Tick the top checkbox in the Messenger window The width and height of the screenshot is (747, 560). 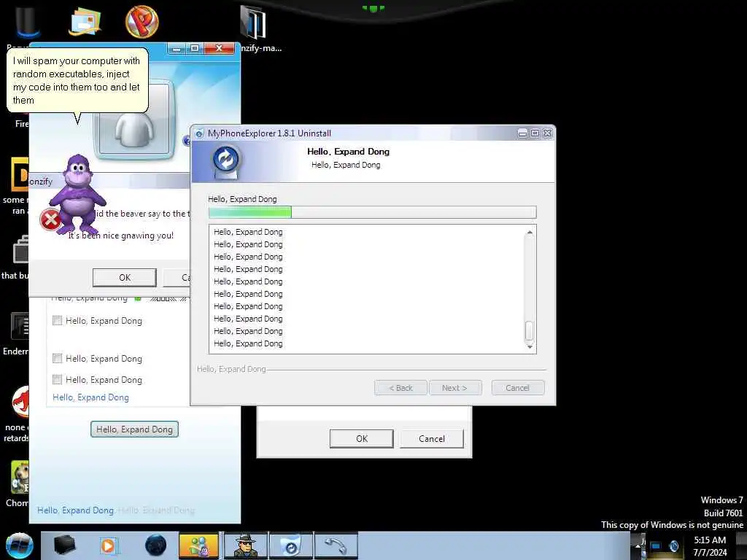(x=57, y=321)
